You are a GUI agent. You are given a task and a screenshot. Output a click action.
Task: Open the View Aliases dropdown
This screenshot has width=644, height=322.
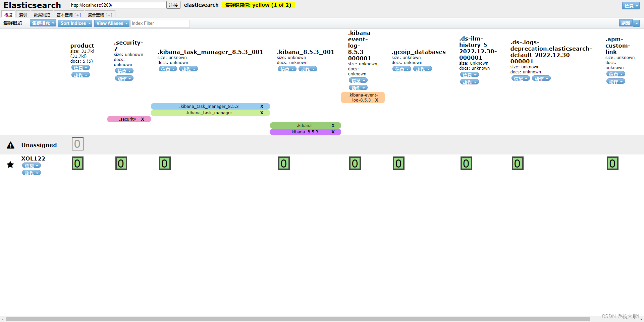112,23
